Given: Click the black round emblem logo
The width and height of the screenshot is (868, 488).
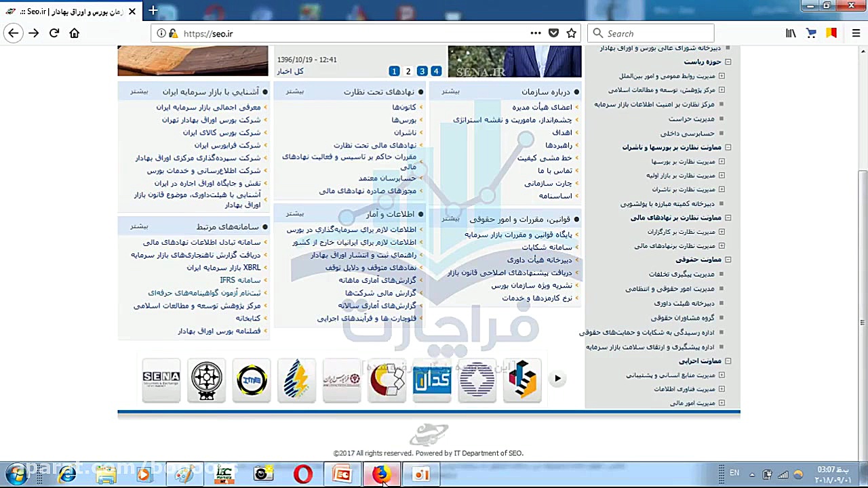Looking at the screenshot, I should point(206,380).
